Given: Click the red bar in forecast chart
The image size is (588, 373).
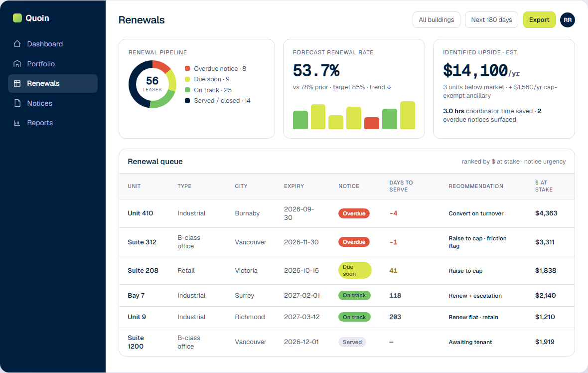Looking at the screenshot, I should tap(372, 123).
